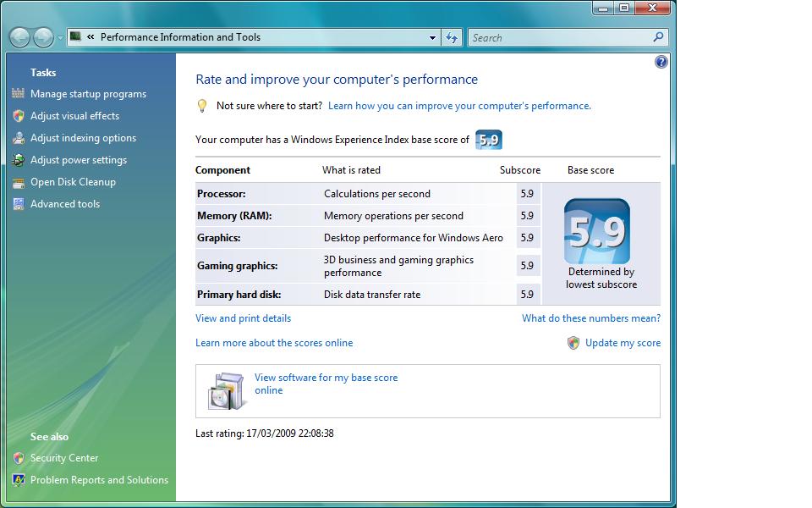
Task: Click the address bar double-chevron expander
Action: (91, 36)
